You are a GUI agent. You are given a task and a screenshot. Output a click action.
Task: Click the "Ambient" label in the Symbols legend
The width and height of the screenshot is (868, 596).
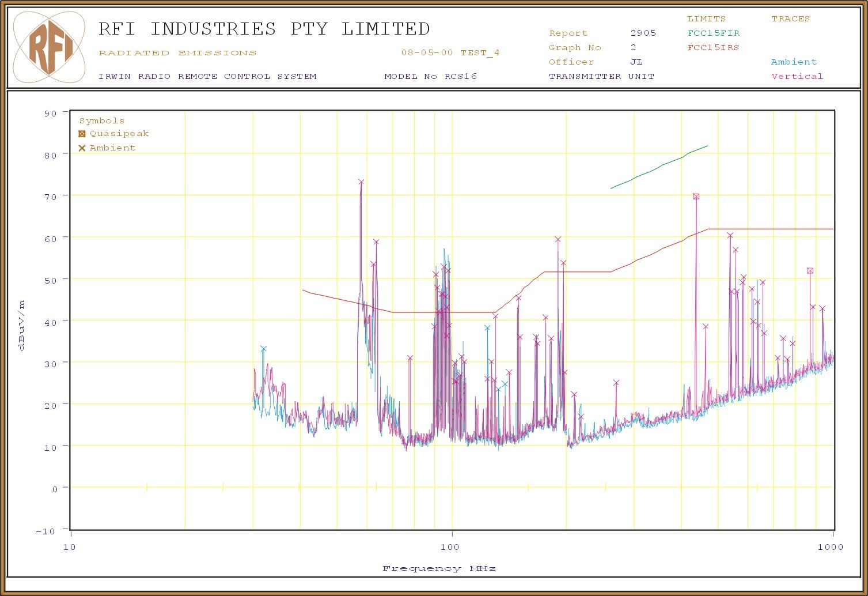click(x=112, y=148)
